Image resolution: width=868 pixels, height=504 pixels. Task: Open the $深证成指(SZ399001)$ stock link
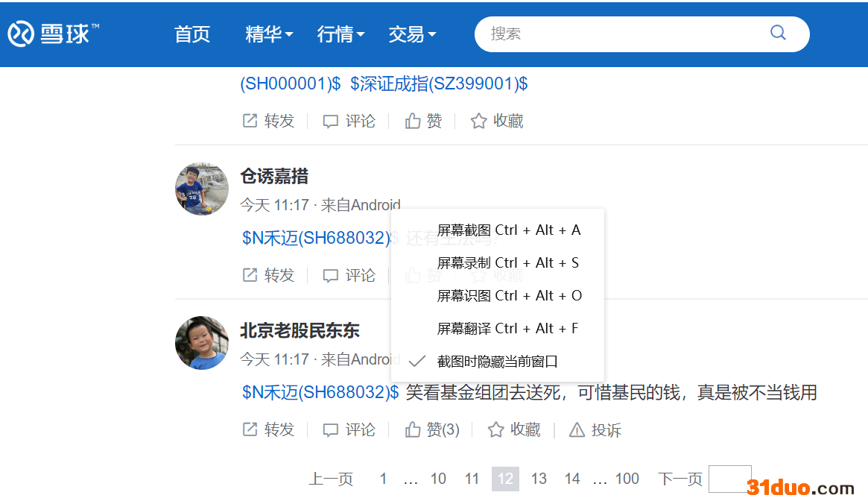(x=439, y=84)
